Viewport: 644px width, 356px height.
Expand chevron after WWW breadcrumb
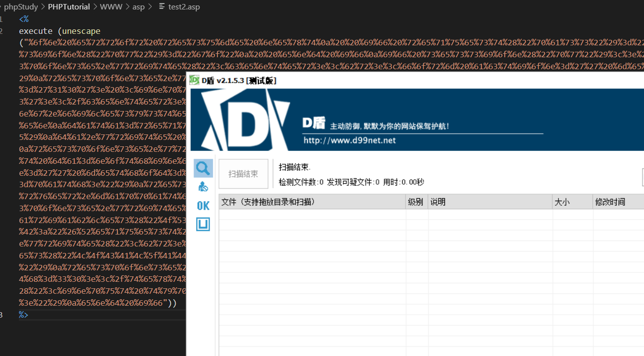coord(127,7)
